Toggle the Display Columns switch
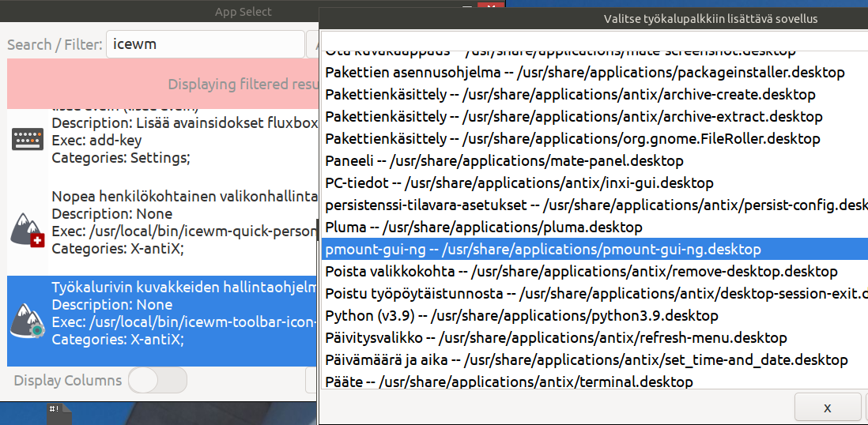868x425 pixels. (158, 381)
